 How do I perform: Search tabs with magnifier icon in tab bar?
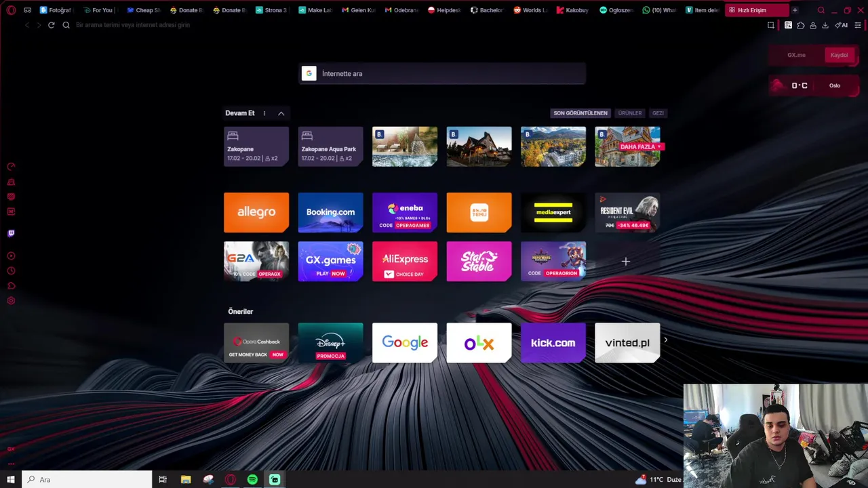pyautogui.click(x=821, y=10)
